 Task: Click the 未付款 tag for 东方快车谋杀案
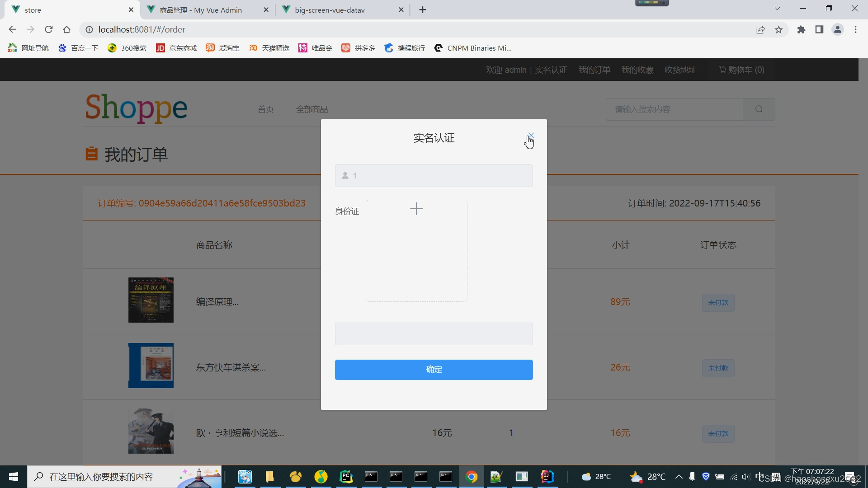coord(718,368)
